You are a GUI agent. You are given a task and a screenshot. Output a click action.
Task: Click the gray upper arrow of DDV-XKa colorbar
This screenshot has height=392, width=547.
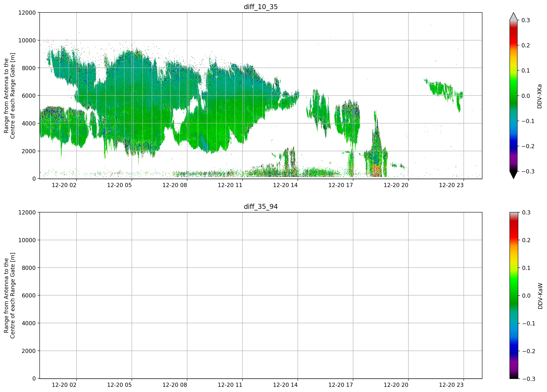513,16
